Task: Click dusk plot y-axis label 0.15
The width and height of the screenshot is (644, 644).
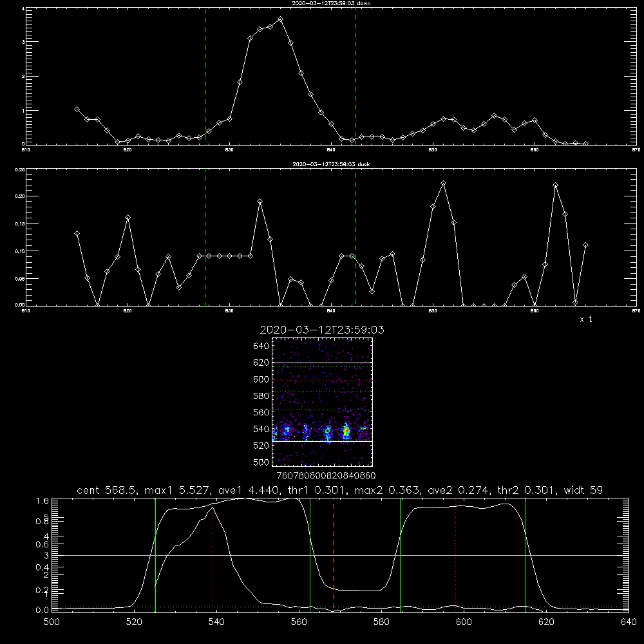Action: pyautogui.click(x=20, y=224)
